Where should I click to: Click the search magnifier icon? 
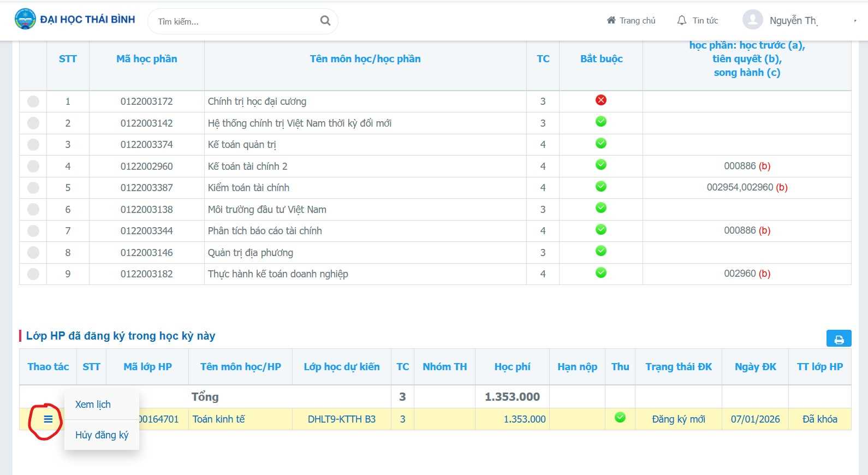pyautogui.click(x=325, y=21)
